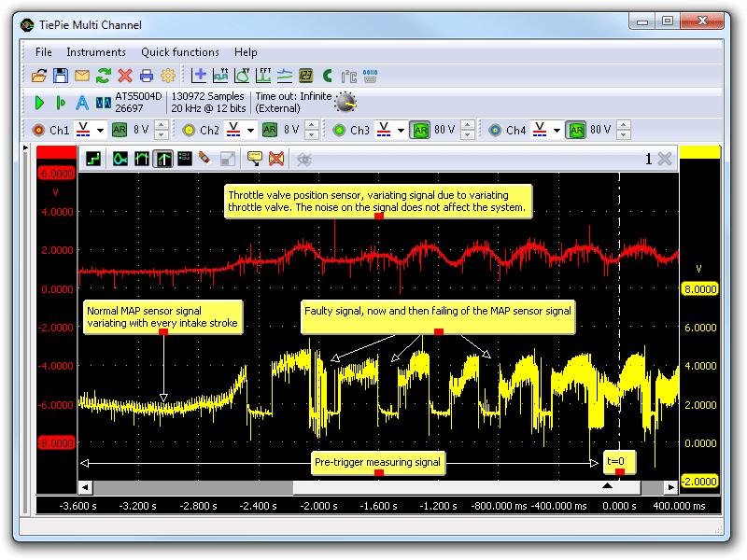Image resolution: width=747 pixels, height=560 pixels.
Task: Click the horizontal time scrollbar thumb
Action: pos(467,487)
